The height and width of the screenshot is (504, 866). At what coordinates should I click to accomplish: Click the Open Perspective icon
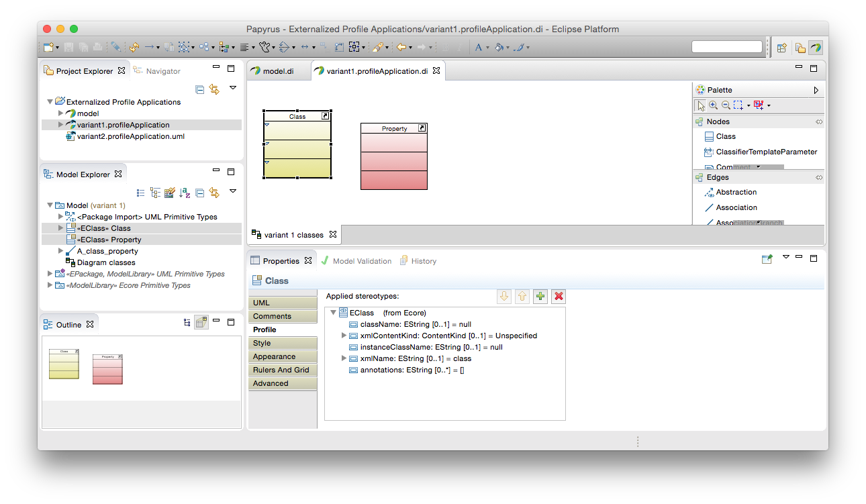point(781,48)
